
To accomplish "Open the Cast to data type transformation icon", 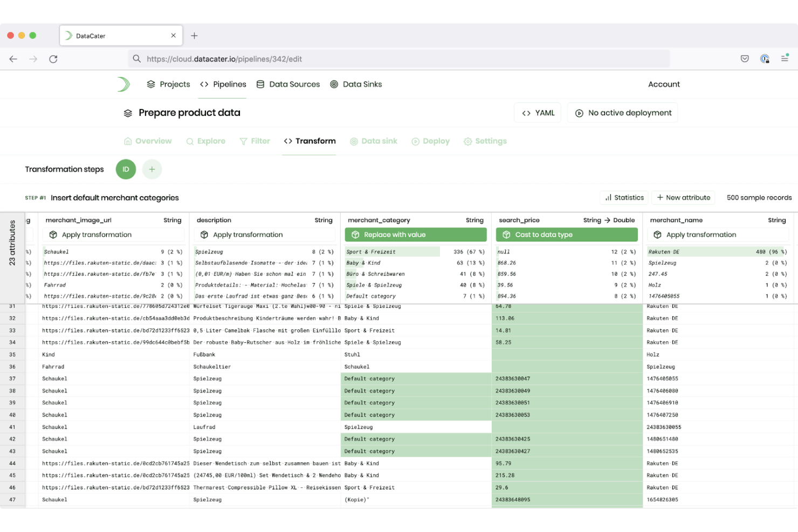I will (x=507, y=234).
